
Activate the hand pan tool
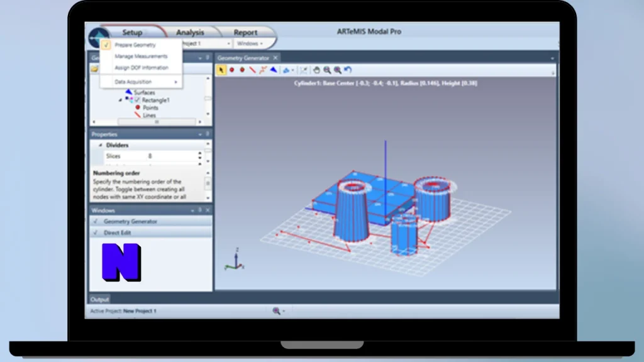[x=316, y=70]
